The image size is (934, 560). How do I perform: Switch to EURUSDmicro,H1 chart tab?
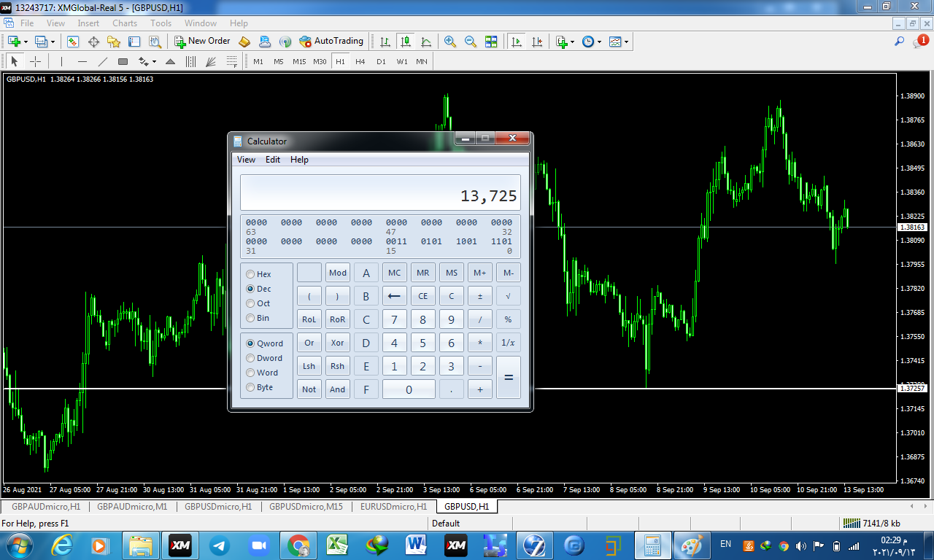[x=393, y=506]
